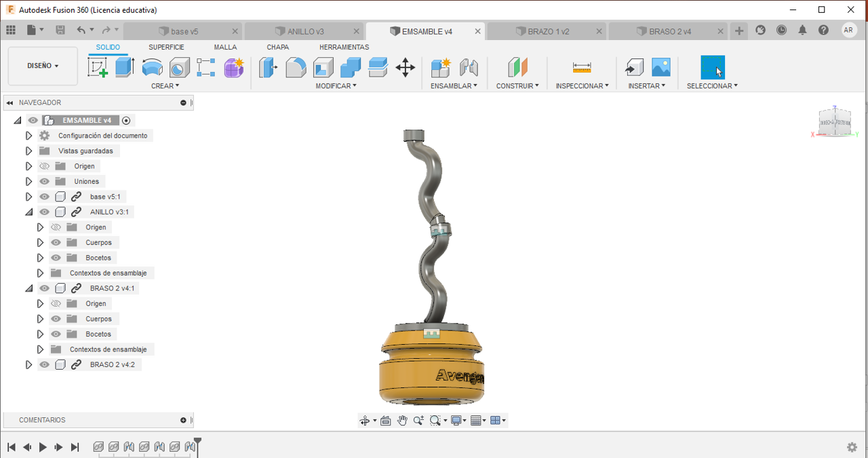Click the Undo arrow
This screenshot has width=868, height=458.
click(81, 30)
